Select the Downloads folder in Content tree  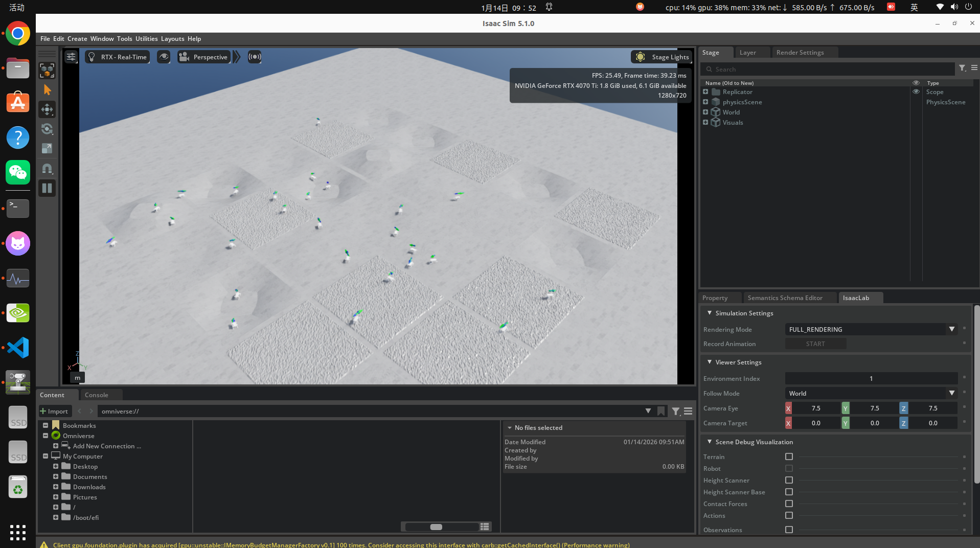pos(89,487)
